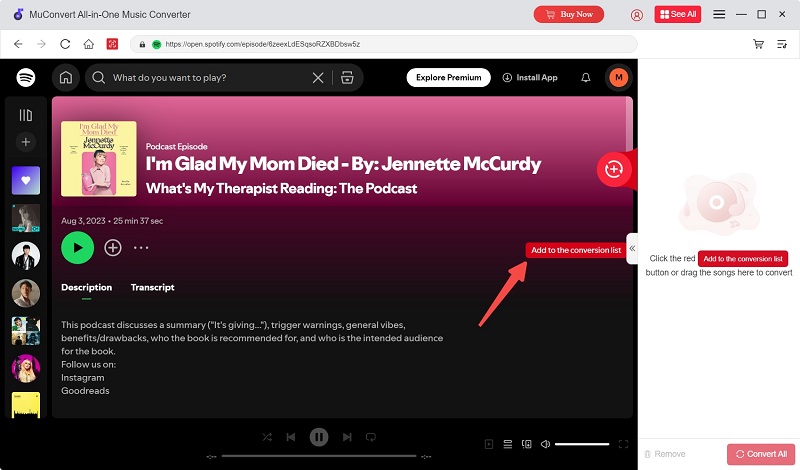
Task: Click the playback progress bar
Action: [319, 456]
